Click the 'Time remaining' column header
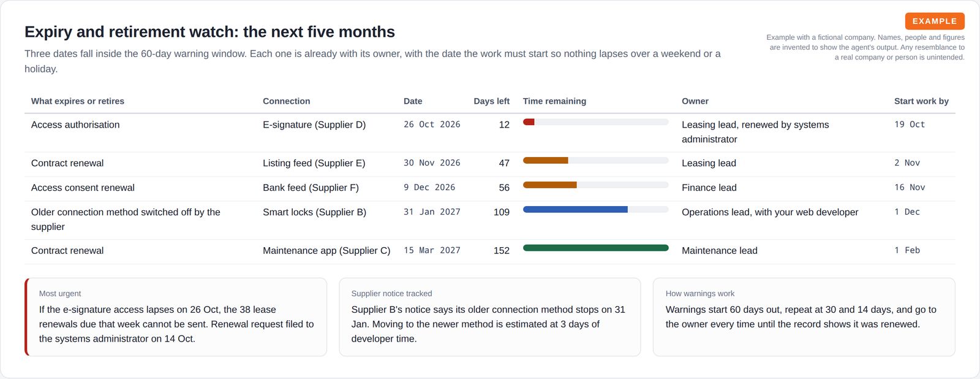The height and width of the screenshot is (379, 980). 554,101
